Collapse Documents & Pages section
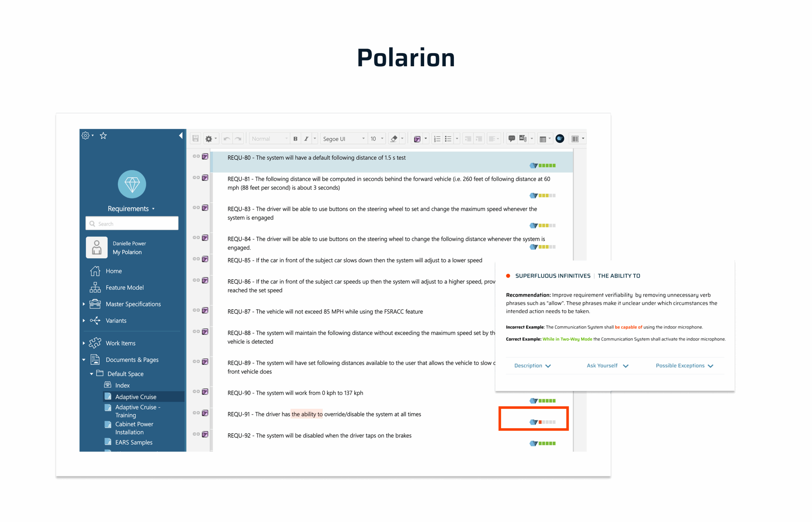The width and height of the screenshot is (812, 522). click(x=84, y=360)
